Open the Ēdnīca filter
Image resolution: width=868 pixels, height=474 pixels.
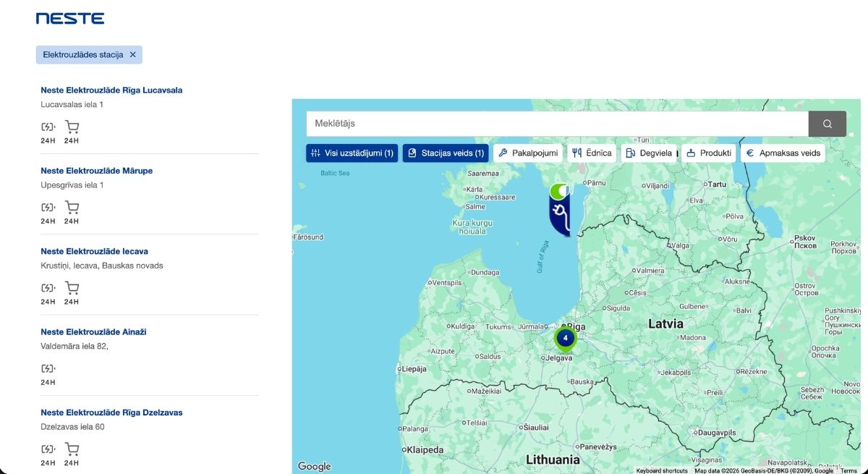coord(592,153)
